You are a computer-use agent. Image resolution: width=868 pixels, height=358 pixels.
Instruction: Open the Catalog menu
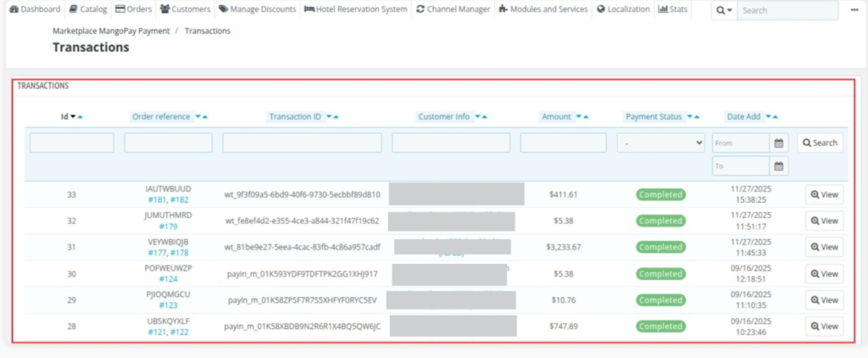coord(88,9)
